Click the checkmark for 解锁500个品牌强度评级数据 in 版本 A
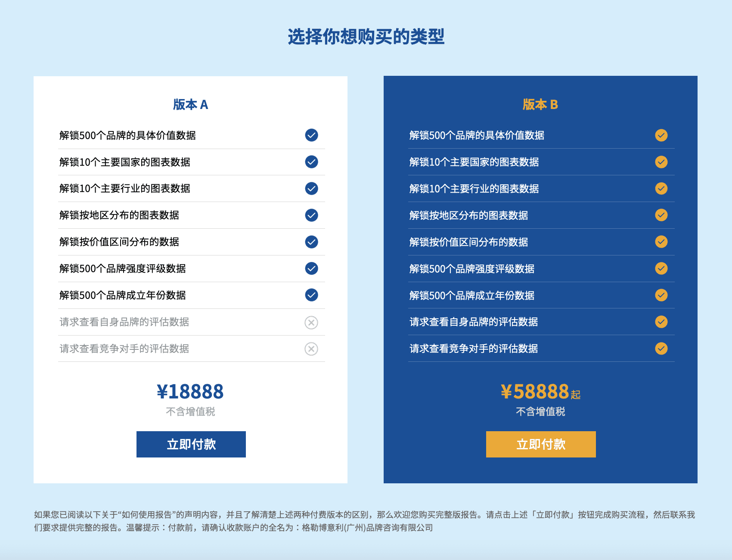 311,268
